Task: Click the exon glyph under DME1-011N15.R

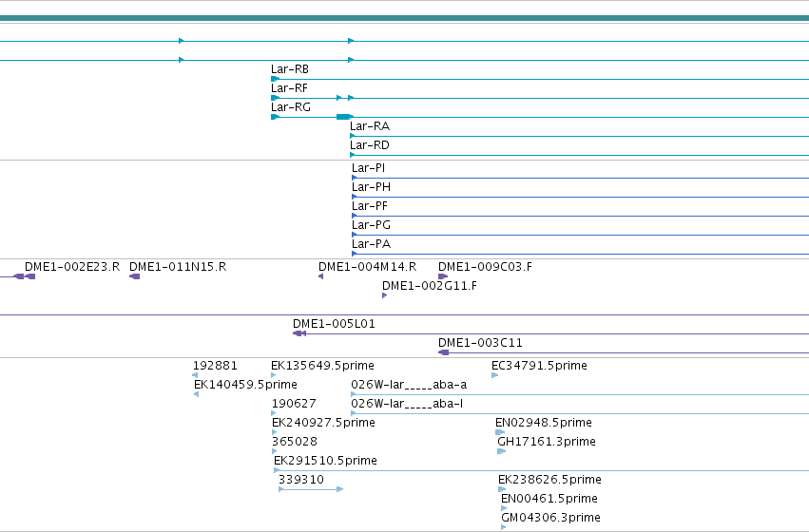Action: (x=135, y=276)
